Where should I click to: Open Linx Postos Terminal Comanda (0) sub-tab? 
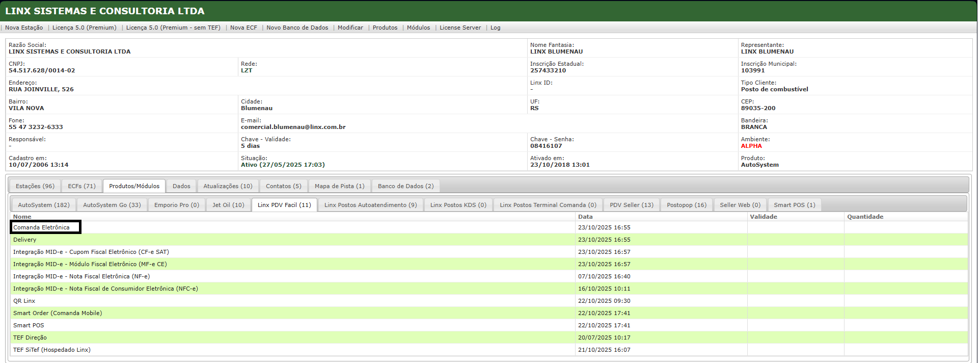click(x=548, y=205)
